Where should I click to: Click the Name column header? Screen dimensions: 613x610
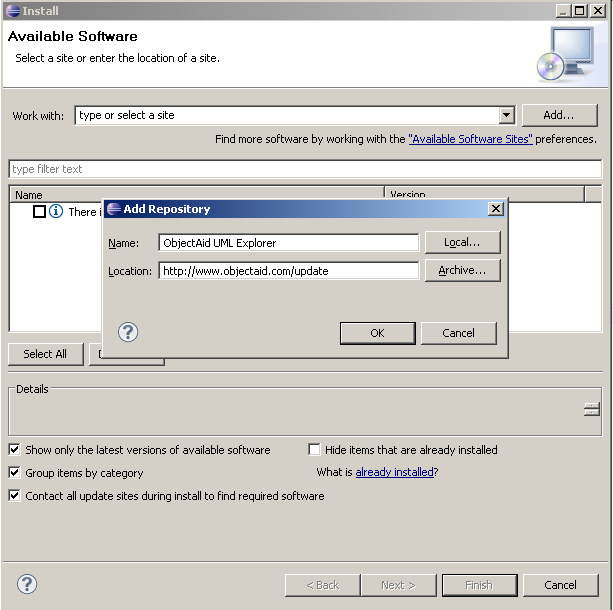(197, 194)
